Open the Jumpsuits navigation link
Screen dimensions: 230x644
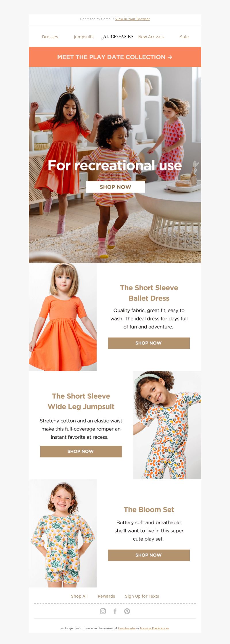pyautogui.click(x=84, y=37)
